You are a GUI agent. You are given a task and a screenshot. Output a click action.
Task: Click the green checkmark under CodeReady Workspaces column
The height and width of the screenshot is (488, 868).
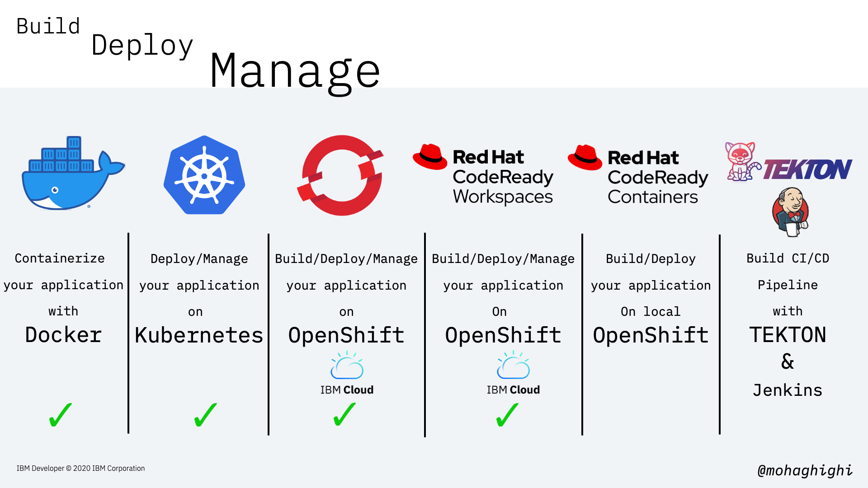(x=507, y=415)
